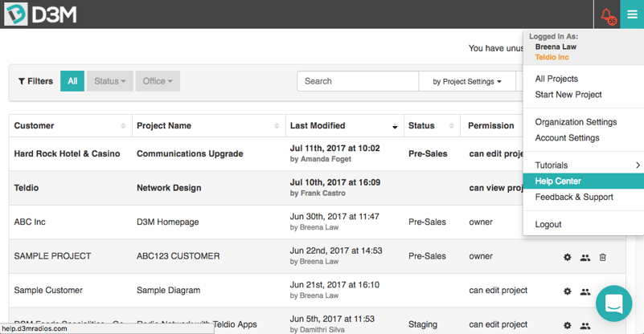Screen dimensions: 644x334
Task: Select the All filter button
Action: coord(72,81)
